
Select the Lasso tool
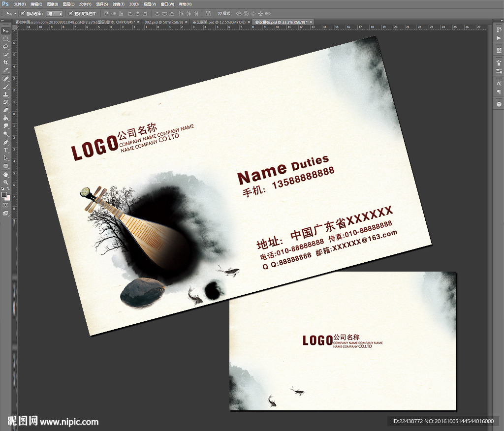pos(6,47)
